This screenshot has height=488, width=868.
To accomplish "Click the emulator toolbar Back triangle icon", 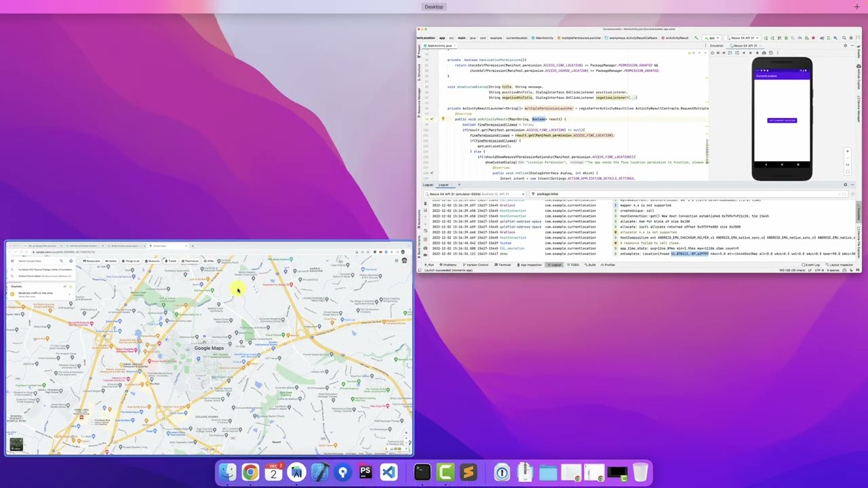I will [743, 52].
